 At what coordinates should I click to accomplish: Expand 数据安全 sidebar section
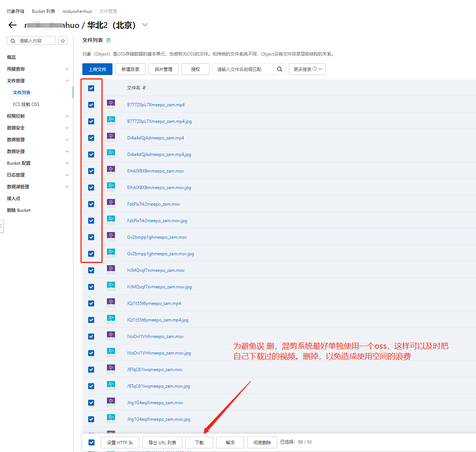pyautogui.click(x=67, y=128)
